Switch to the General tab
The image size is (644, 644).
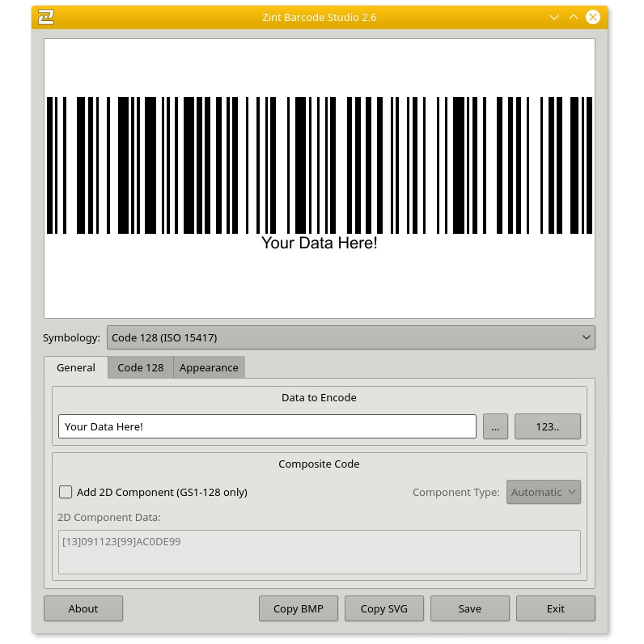[76, 367]
